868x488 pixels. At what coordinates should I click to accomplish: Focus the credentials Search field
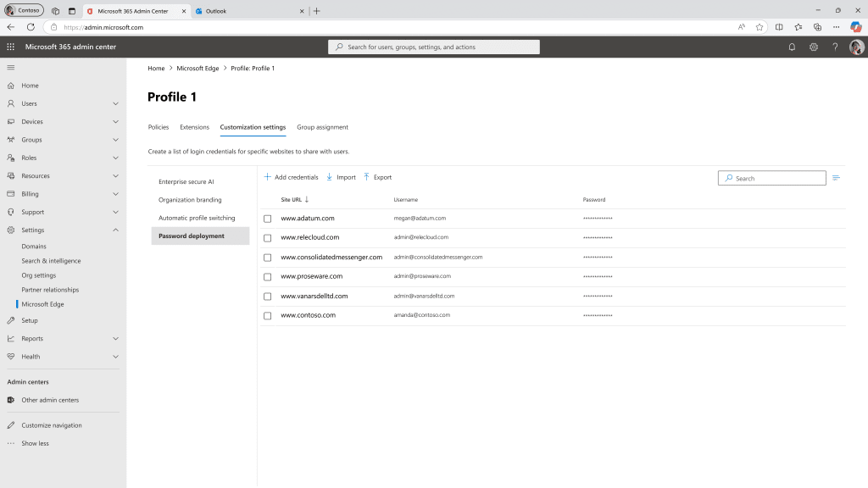pos(771,178)
